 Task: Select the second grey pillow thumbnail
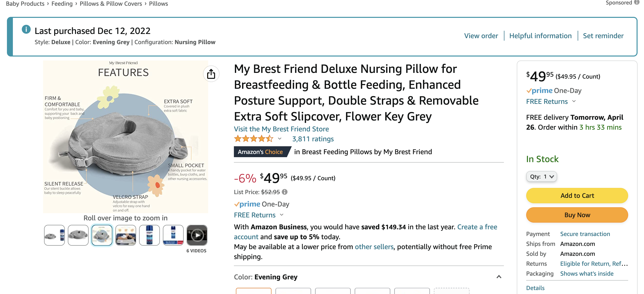tap(78, 235)
